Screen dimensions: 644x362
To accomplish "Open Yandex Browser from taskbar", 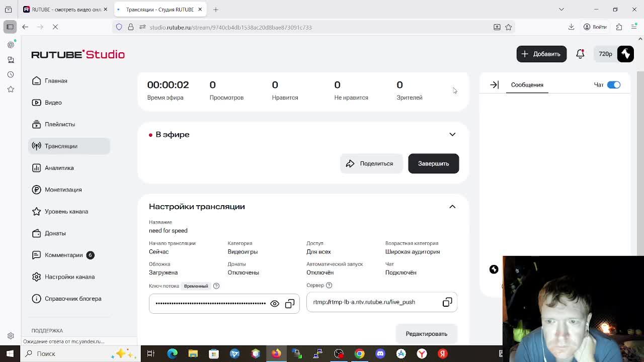I will coord(422,353).
